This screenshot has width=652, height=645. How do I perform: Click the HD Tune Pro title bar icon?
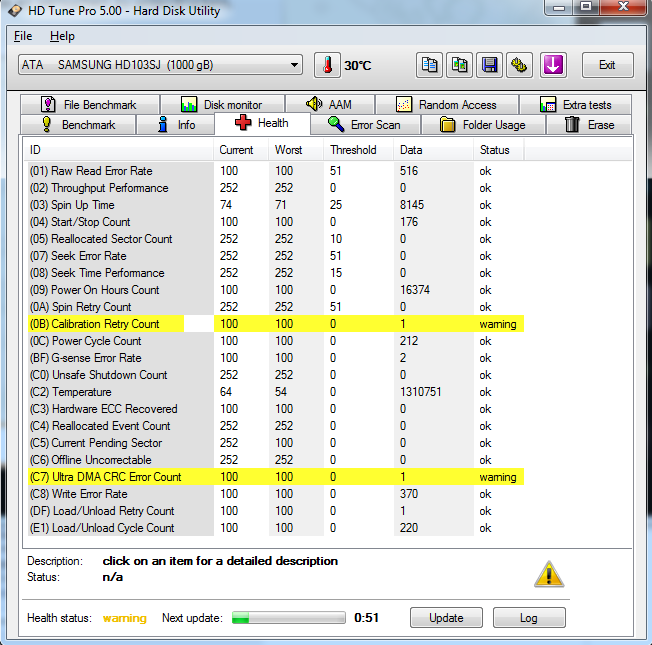coord(15,10)
